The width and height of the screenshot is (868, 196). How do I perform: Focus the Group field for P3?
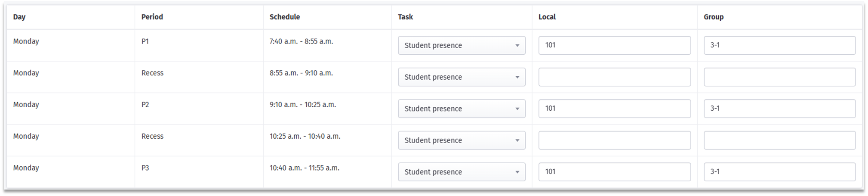[x=779, y=172]
